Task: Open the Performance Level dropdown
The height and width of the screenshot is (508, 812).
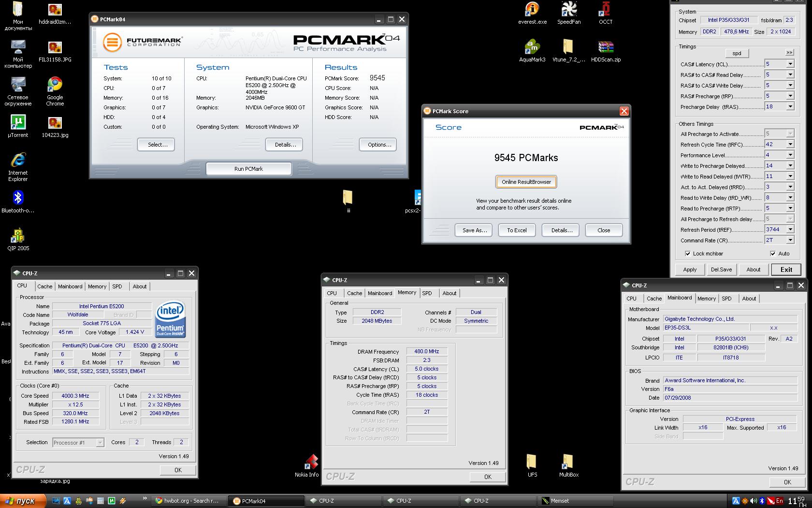Action: click(790, 155)
